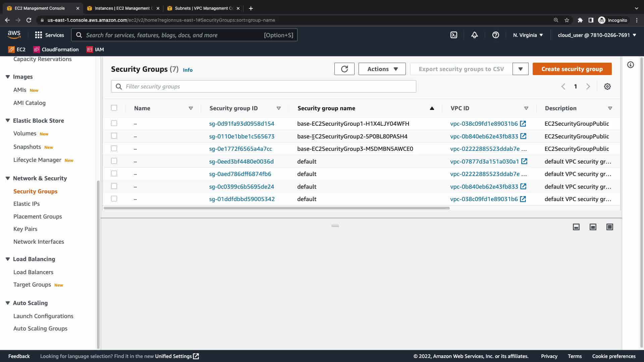
Task: Open the Actions dropdown
Action: (x=382, y=69)
